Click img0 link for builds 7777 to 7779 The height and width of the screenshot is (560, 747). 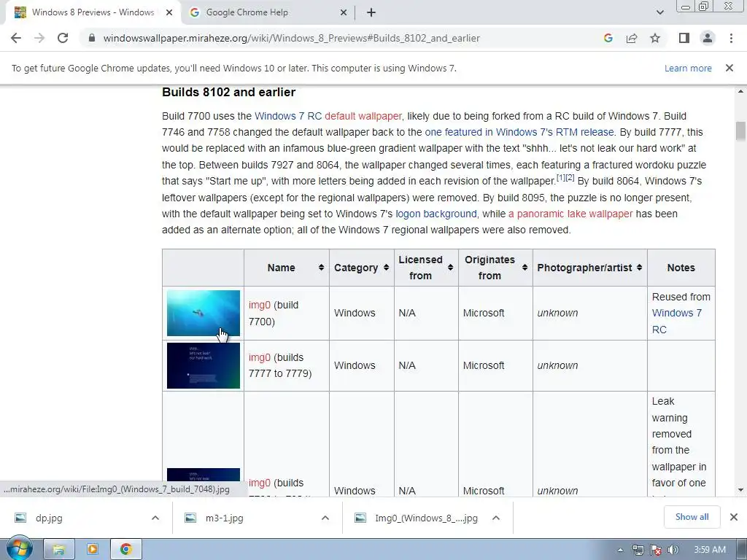tap(260, 357)
